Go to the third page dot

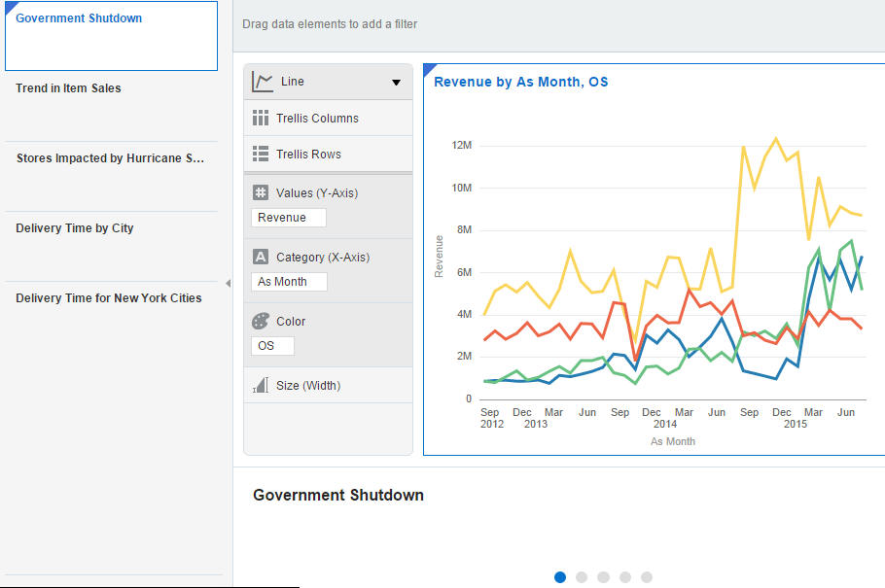(603, 576)
